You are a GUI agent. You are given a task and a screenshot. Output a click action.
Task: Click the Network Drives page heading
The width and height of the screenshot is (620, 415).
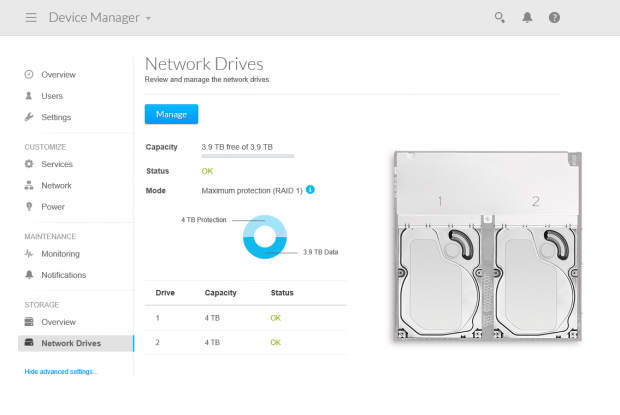204,64
